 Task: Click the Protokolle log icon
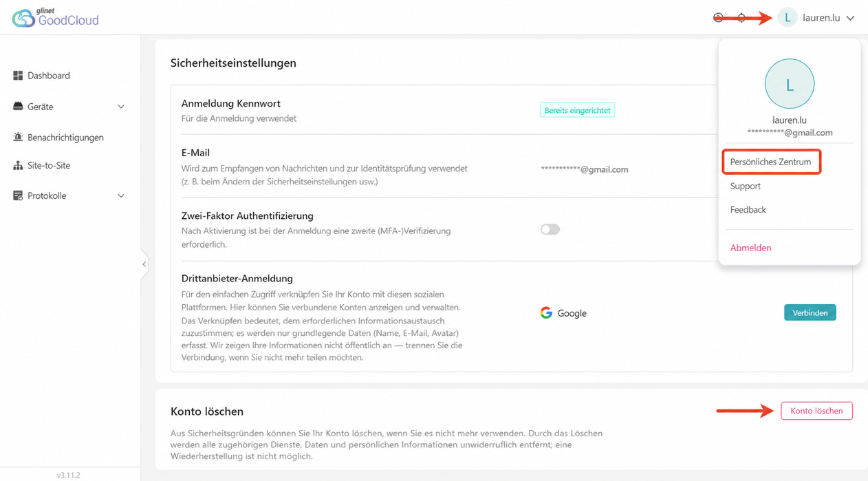(x=18, y=196)
